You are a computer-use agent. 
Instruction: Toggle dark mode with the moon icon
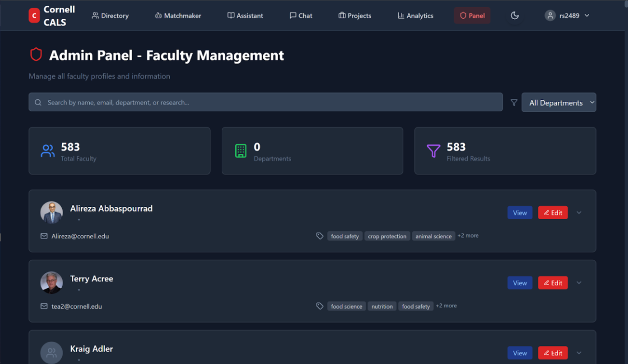click(514, 15)
